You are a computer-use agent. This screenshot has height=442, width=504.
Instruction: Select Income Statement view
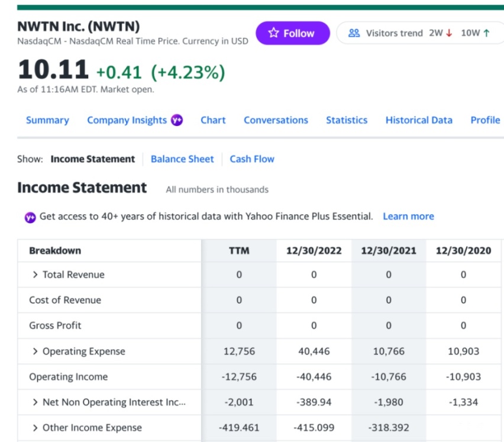pos(93,159)
